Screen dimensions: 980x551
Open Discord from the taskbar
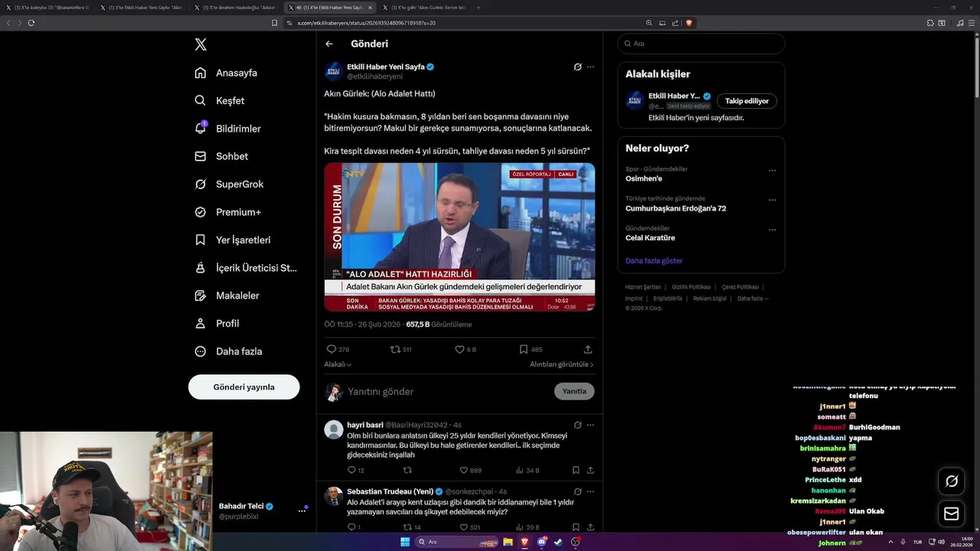pyautogui.click(x=542, y=542)
